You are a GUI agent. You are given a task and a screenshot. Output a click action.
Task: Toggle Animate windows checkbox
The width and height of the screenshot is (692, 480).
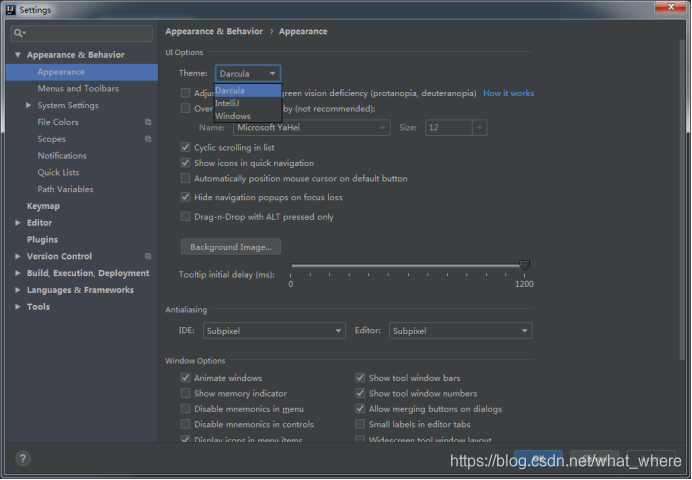(x=185, y=378)
